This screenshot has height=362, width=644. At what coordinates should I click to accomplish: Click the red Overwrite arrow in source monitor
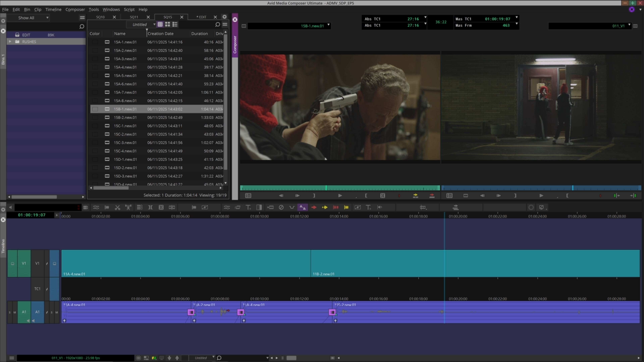(432, 196)
